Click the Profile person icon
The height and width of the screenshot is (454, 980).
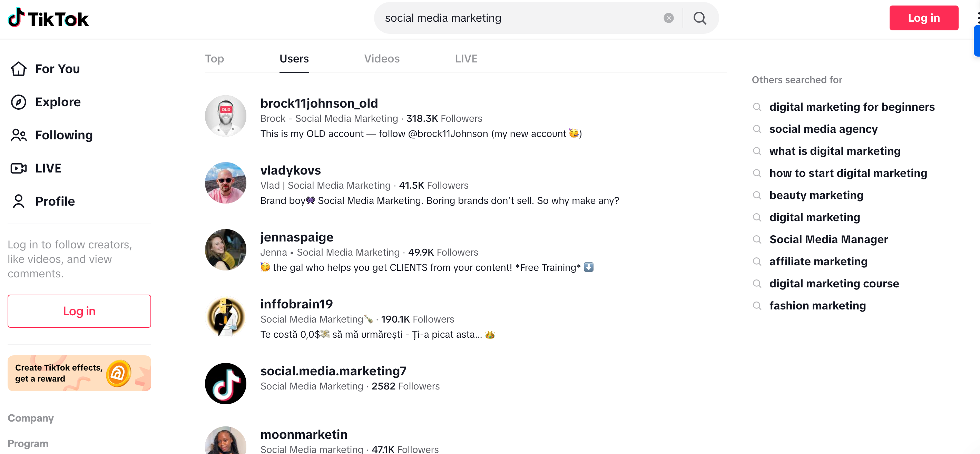pyautogui.click(x=18, y=200)
